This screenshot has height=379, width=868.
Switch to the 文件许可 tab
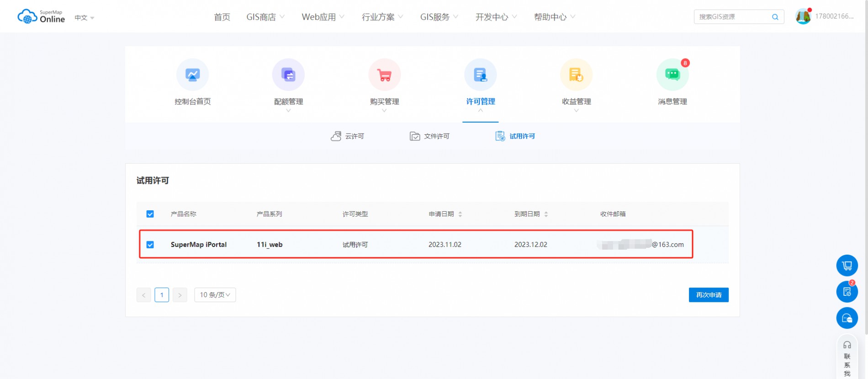(x=429, y=136)
